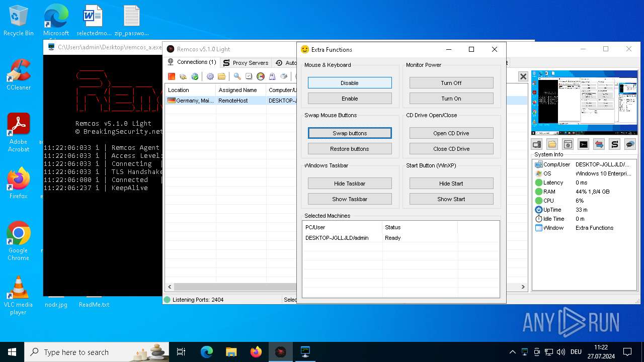644x362 pixels.
Task: Click the RemoteHost assigned name cell
Action: coord(233,101)
